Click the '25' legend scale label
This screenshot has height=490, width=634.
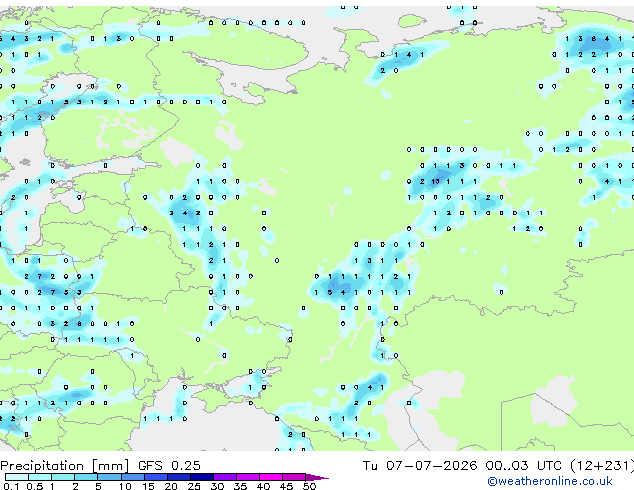coord(194,486)
